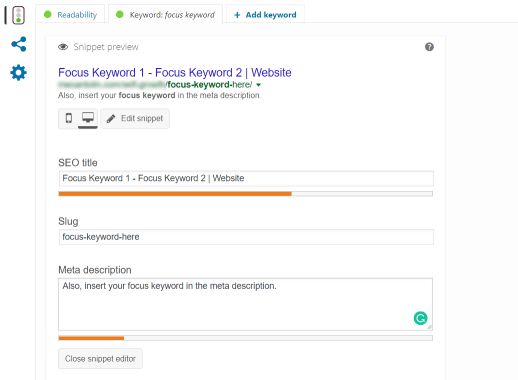The width and height of the screenshot is (518, 380).
Task: Open the blue snippet title link
Action: pos(175,72)
